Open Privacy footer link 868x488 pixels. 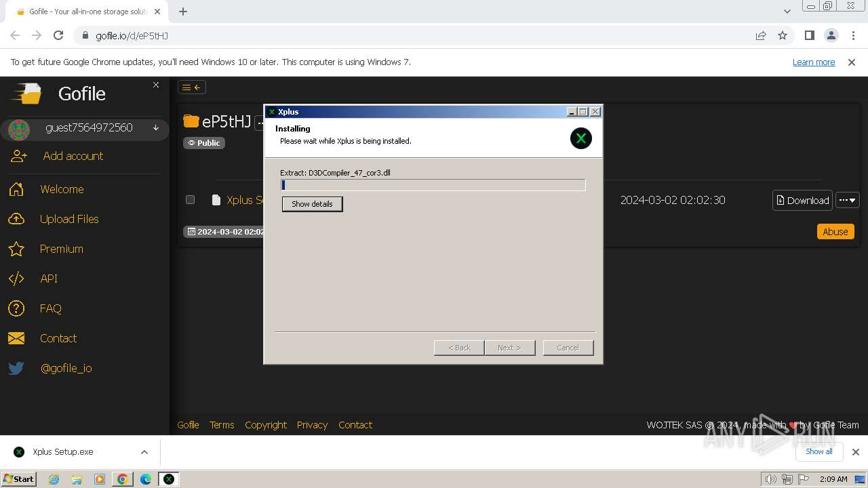pos(312,425)
